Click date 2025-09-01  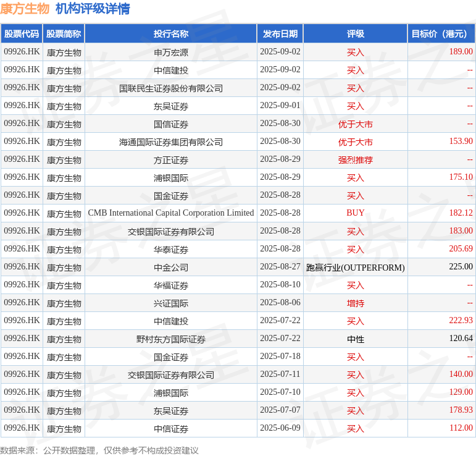pyautogui.click(x=280, y=106)
